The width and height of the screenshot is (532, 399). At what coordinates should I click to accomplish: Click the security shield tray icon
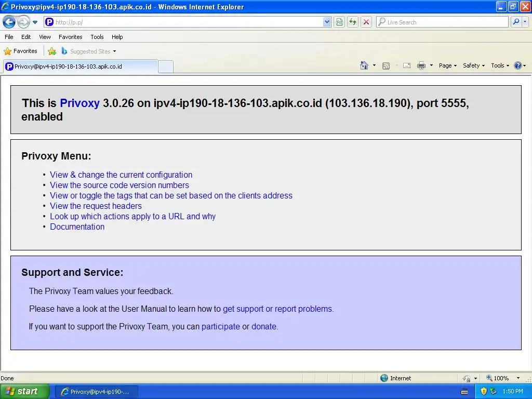(484, 391)
